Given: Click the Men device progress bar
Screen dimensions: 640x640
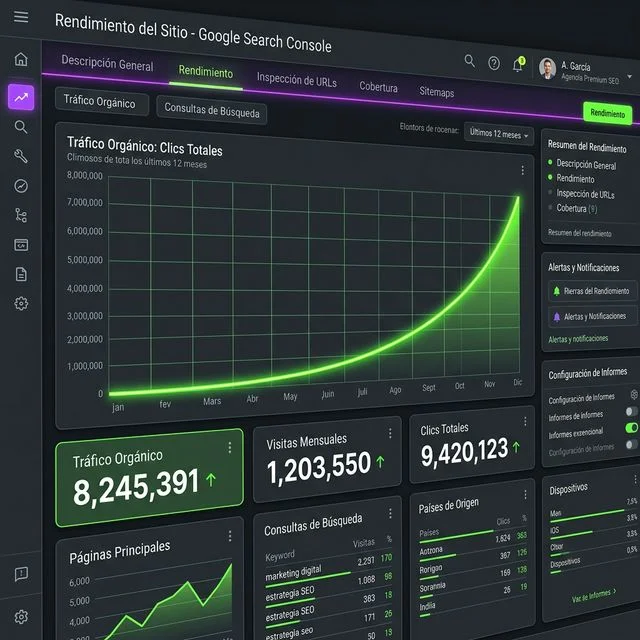Looking at the screenshot, I should pyautogui.click(x=587, y=516).
